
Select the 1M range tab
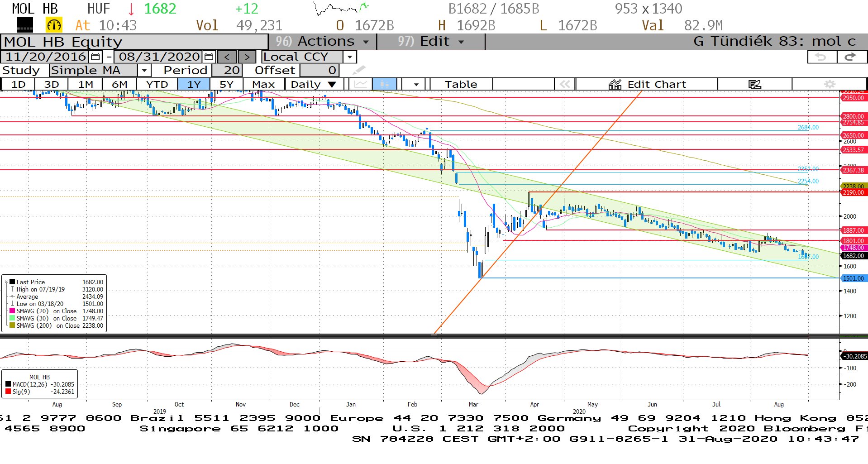(x=85, y=84)
